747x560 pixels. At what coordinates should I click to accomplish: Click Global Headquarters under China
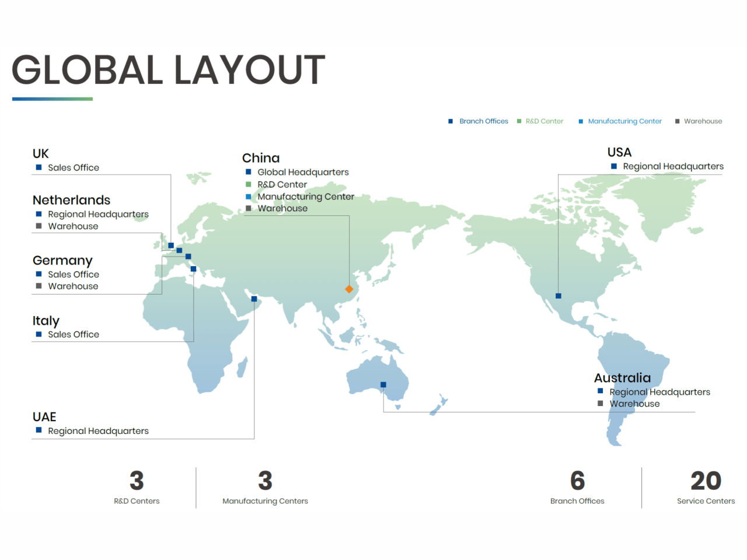coord(303,172)
